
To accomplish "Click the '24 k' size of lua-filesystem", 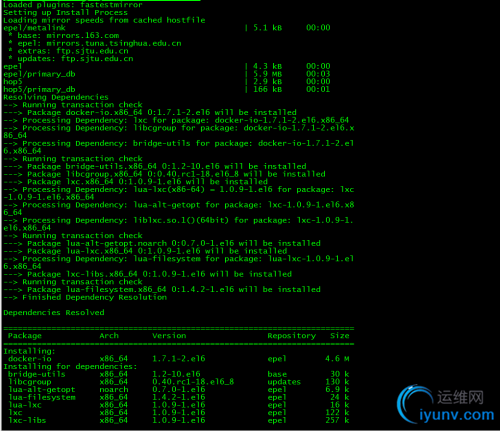I will click(x=340, y=397).
